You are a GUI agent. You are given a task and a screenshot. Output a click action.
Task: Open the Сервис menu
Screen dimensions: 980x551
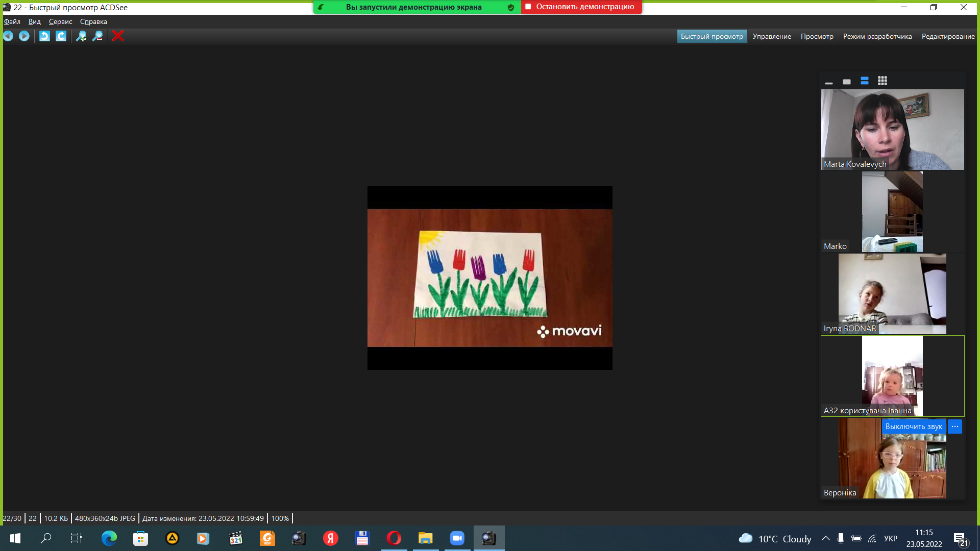pyautogui.click(x=60, y=21)
